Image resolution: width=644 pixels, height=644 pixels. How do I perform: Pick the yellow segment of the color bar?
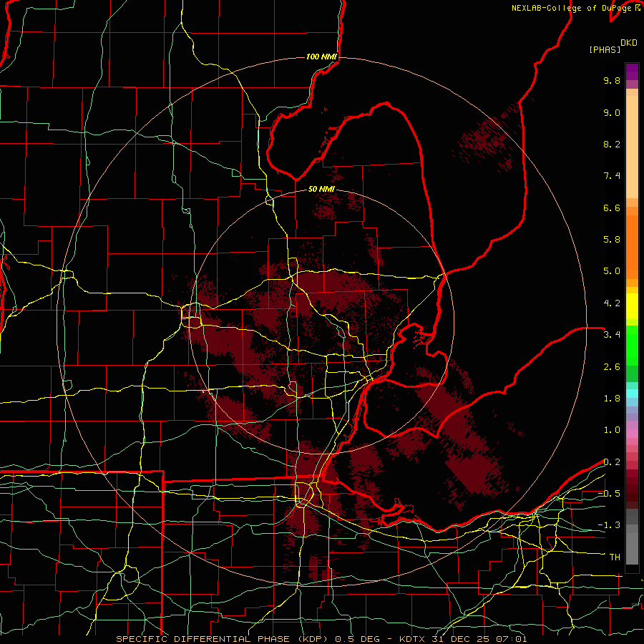pyautogui.click(x=632, y=306)
